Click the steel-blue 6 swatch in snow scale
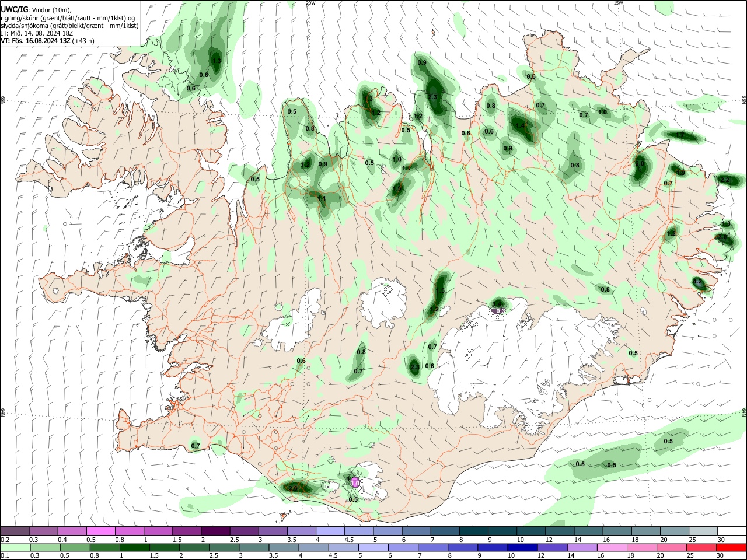This screenshot has height=560, width=747. point(416,531)
